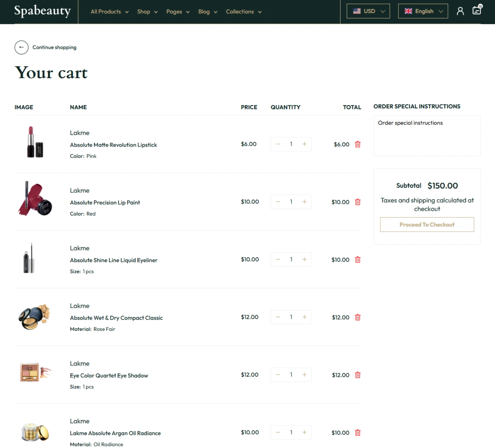495x448 pixels.
Task: Delete the Absolute Matte Revolution Lipstick item
Action: pos(357,144)
